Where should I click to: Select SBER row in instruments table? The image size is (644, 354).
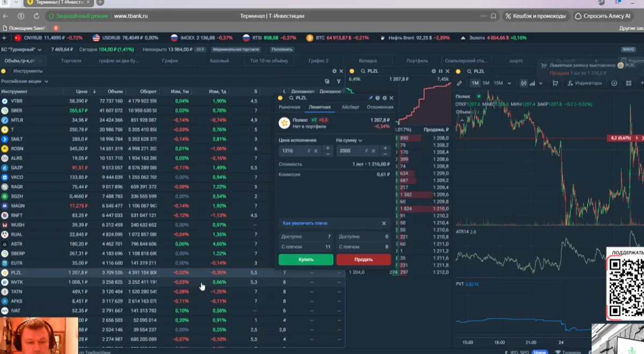coord(173,111)
